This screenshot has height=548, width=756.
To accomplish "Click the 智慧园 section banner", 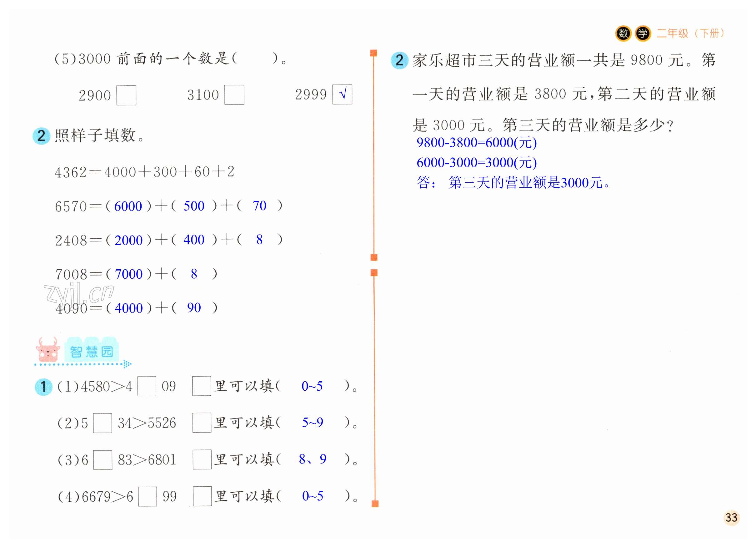I will (x=91, y=352).
